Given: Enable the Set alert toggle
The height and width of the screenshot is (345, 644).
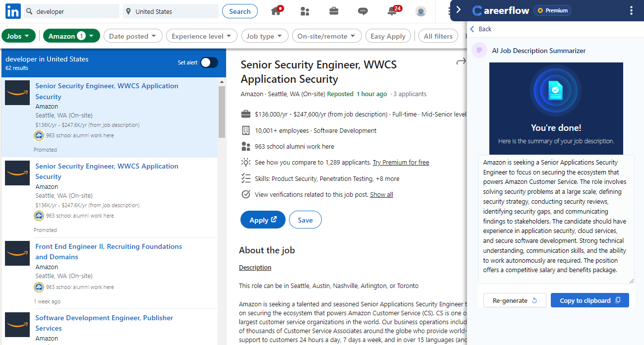Looking at the screenshot, I should tap(209, 62).
